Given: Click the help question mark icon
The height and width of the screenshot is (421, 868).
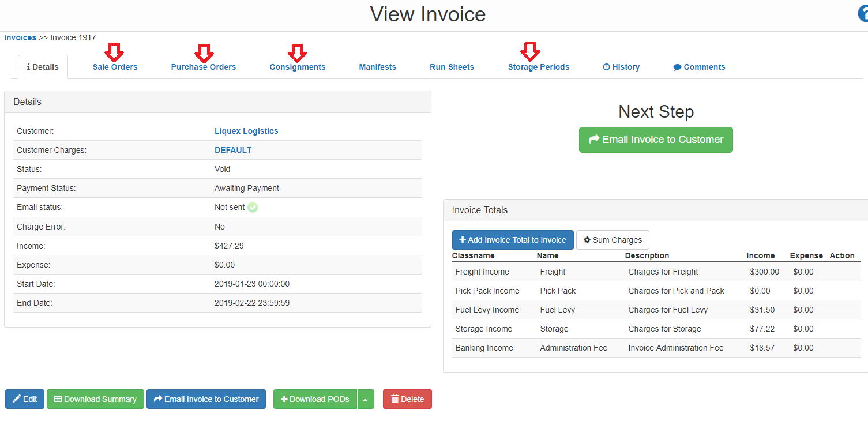Looking at the screenshot, I should (x=863, y=14).
